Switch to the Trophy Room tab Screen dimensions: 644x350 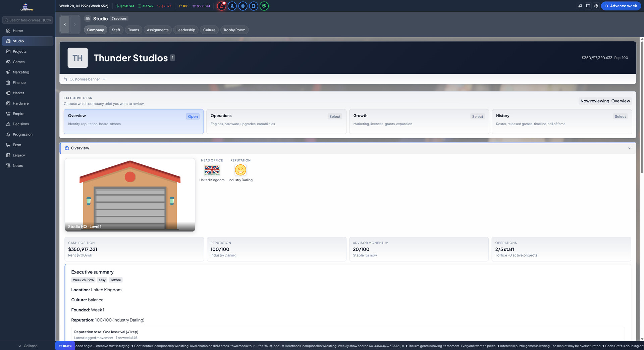234,30
